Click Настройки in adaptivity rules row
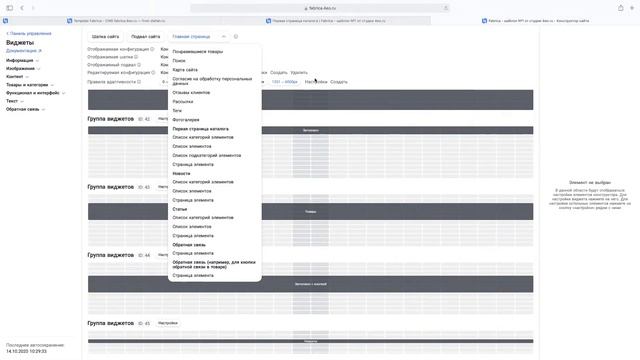 pyautogui.click(x=316, y=82)
